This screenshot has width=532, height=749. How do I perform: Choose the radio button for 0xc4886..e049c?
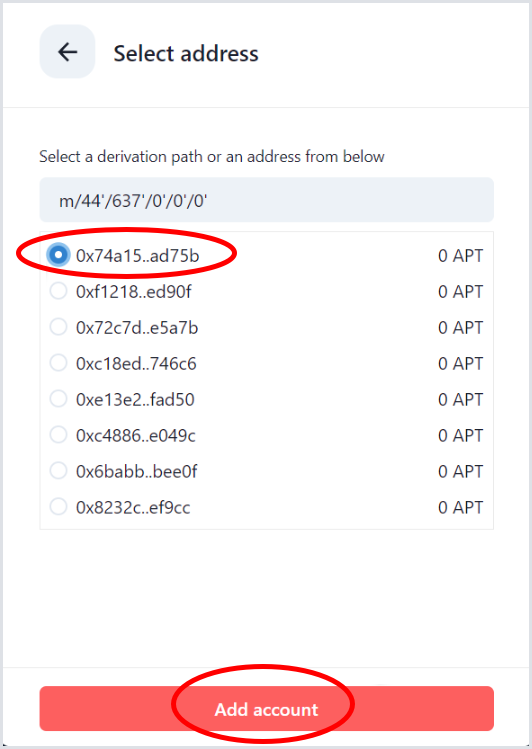point(58,435)
